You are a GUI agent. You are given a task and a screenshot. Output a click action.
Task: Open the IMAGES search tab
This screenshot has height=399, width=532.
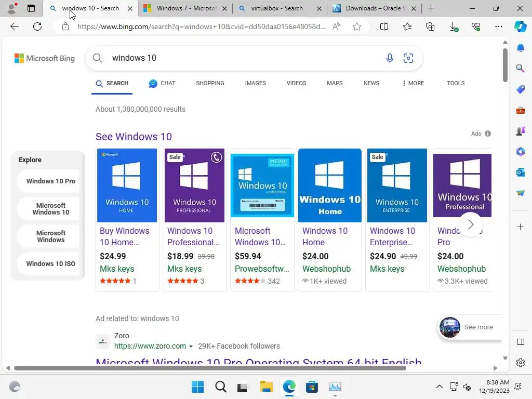(x=256, y=83)
